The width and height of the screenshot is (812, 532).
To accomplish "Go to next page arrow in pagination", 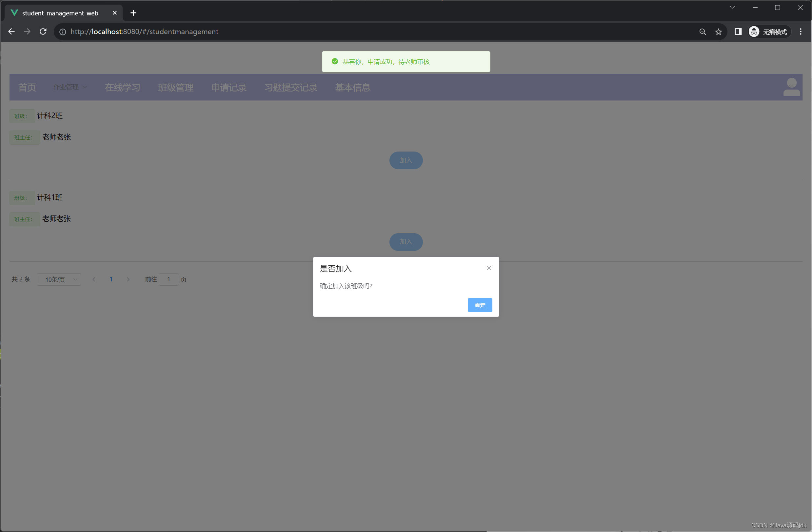I will pos(128,279).
